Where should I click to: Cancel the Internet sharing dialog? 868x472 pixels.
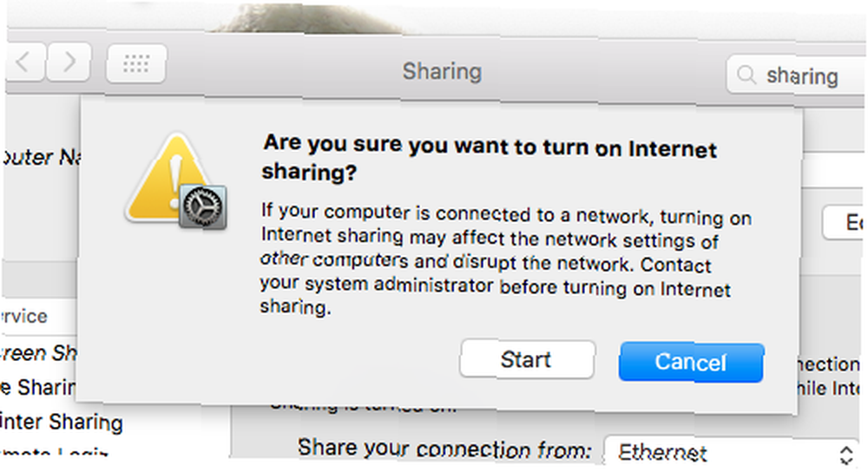coord(691,363)
